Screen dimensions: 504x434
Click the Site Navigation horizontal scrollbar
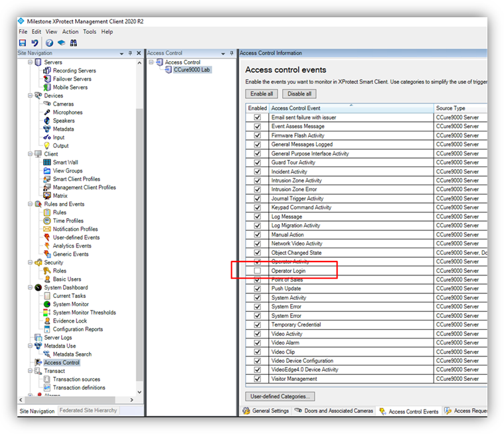(x=70, y=400)
